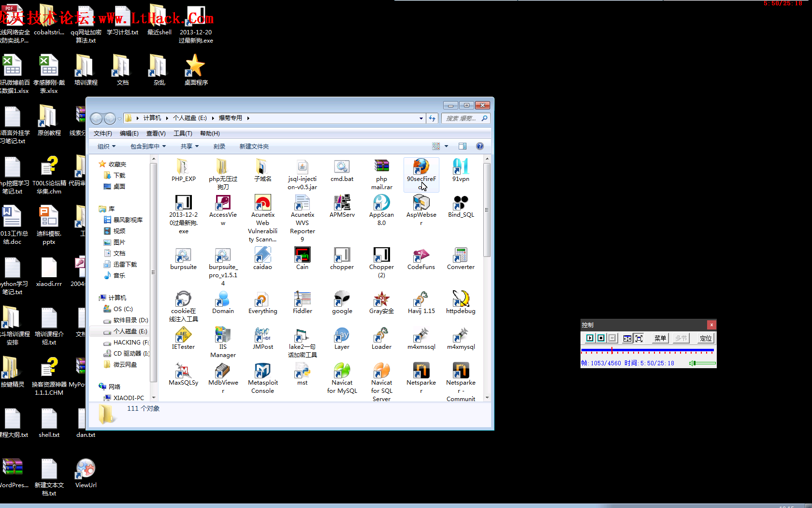The width and height of the screenshot is (812, 508).
Task: Open the chopper shortcut
Action: pyautogui.click(x=342, y=259)
